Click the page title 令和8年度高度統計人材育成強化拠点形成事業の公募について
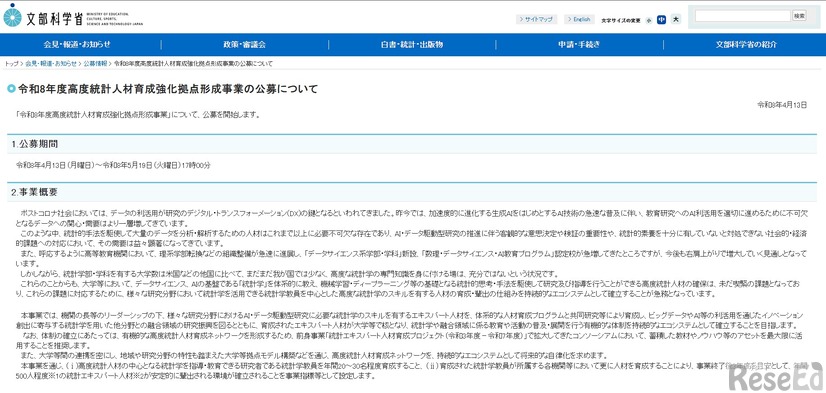The height and width of the screenshot is (393, 826). point(168,89)
